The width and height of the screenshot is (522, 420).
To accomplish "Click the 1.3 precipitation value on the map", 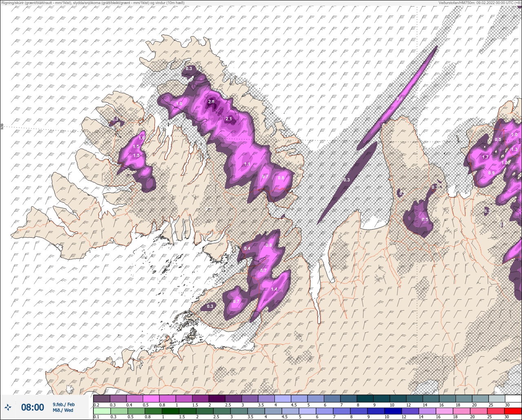I will coord(514,150).
